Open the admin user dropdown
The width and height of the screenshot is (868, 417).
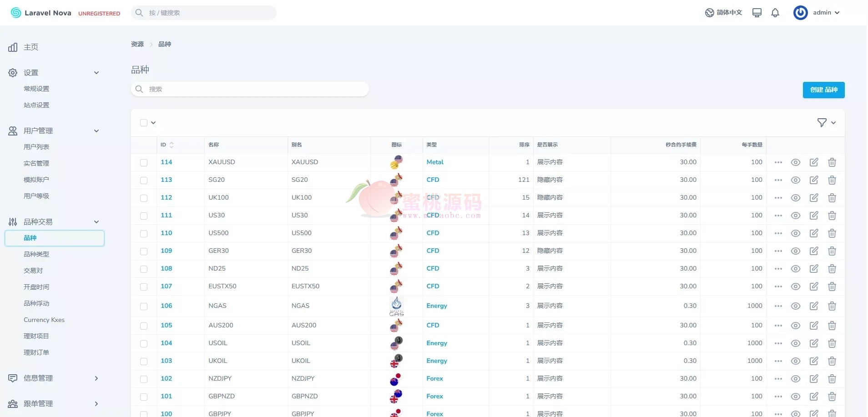818,13
